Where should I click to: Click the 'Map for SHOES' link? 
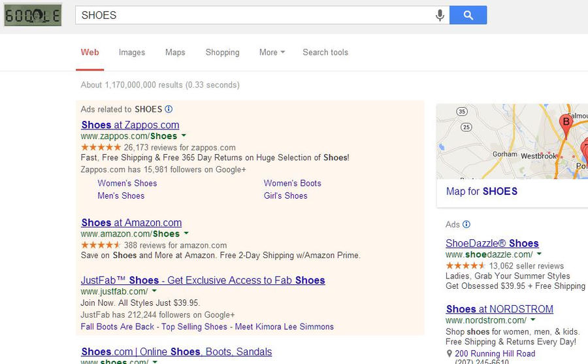point(482,191)
